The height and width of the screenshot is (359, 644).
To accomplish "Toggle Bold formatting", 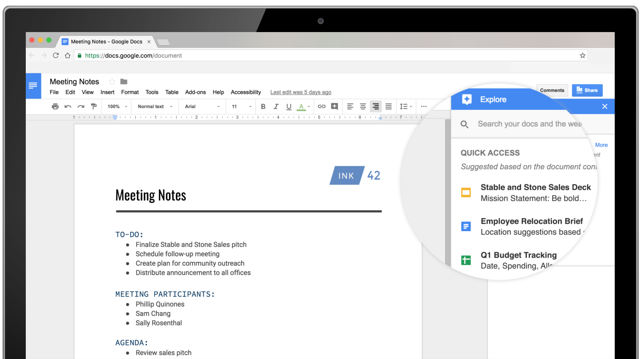I will (x=263, y=107).
